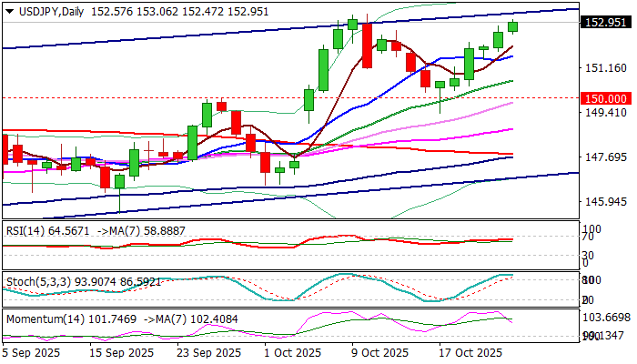Image resolution: width=637 pixels, height=364 pixels.
Task: Click the 145.945 price axis label
Action: 604,201
